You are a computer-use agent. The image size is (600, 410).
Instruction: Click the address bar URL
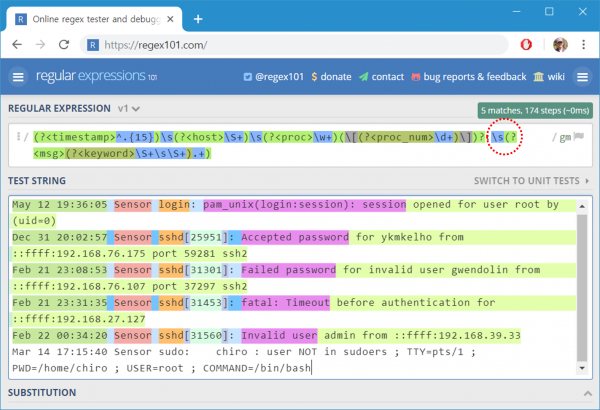(156, 45)
